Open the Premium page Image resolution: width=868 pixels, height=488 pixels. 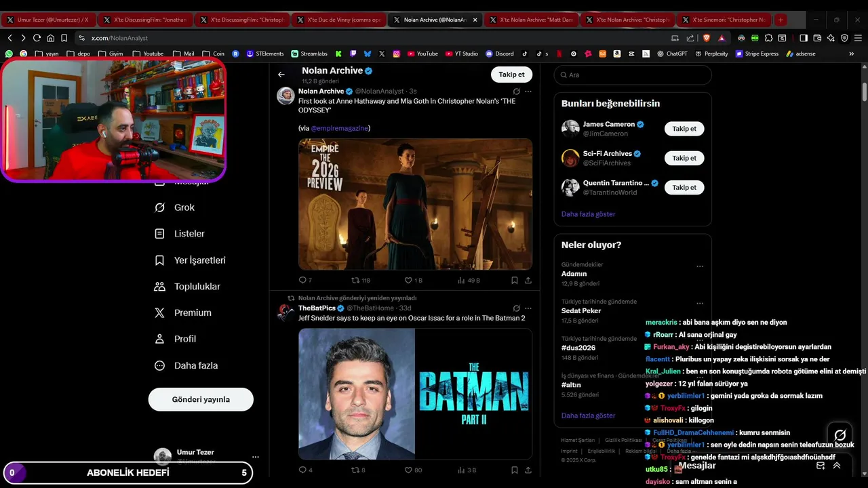183,312
